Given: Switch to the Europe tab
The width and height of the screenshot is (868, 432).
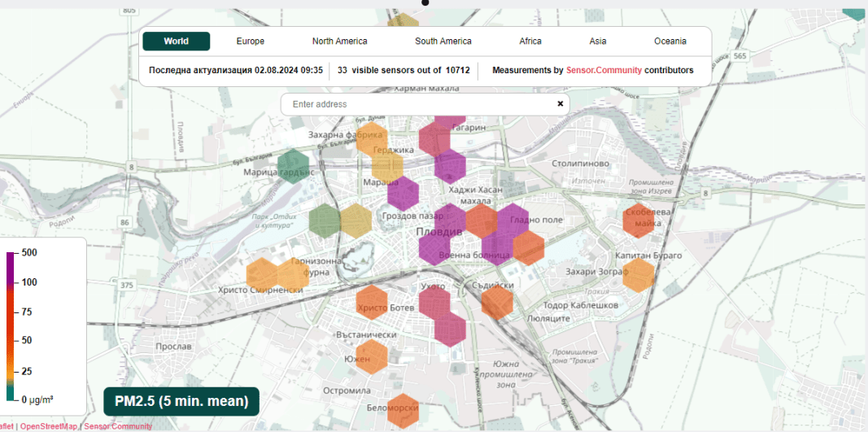Looking at the screenshot, I should point(251,41).
